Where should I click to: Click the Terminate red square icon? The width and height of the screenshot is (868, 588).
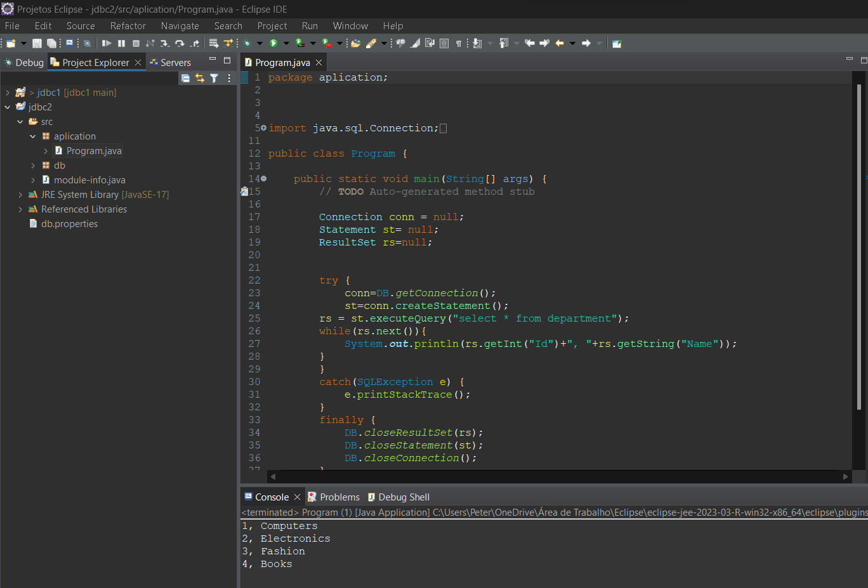136,43
